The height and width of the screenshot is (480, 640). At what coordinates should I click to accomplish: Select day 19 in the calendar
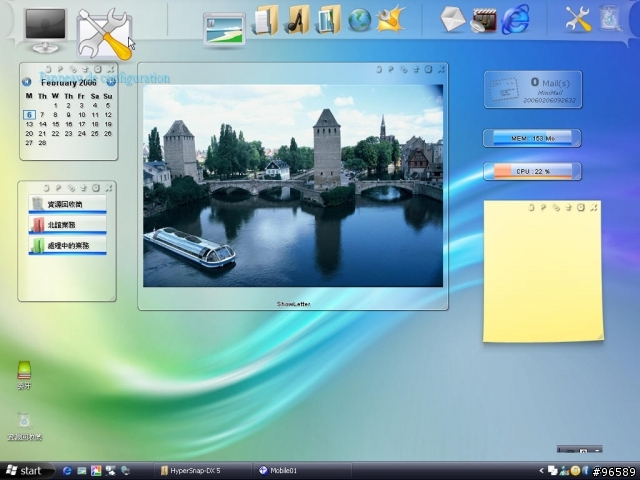[x=108, y=124]
